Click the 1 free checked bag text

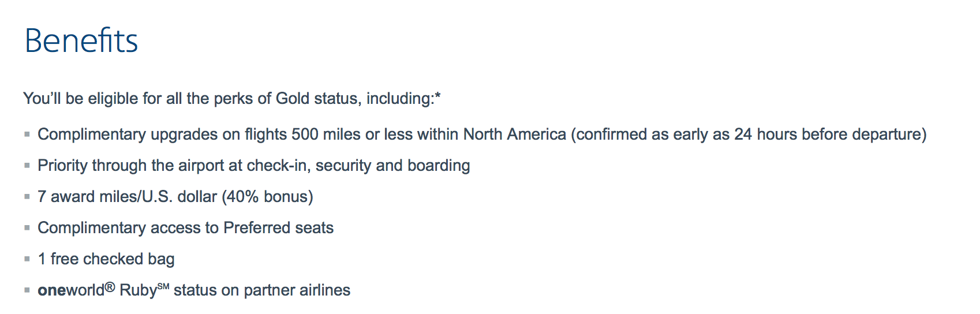(106, 259)
